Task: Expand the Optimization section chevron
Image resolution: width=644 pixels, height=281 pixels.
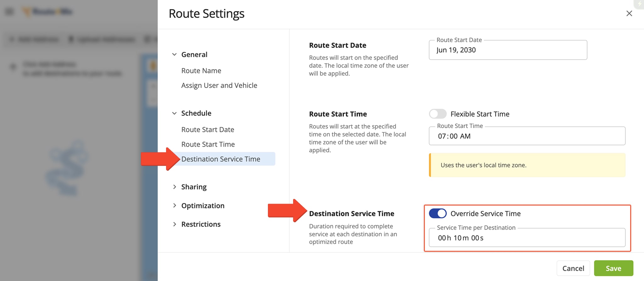Action: tap(175, 205)
